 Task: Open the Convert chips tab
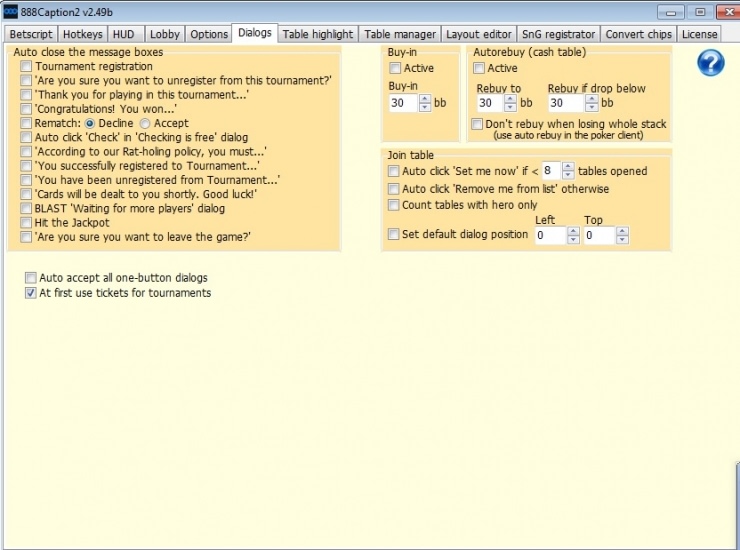(x=638, y=34)
